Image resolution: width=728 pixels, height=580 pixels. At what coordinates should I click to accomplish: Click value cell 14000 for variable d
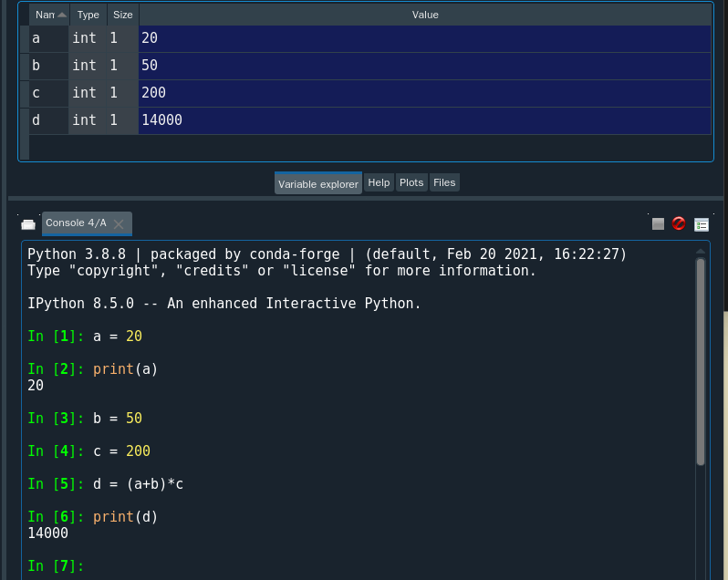pyautogui.click(x=425, y=120)
